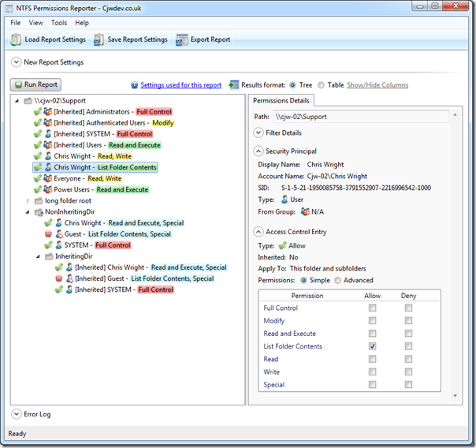Open the Help menu
Screen dimensions: 476x448
(x=82, y=23)
